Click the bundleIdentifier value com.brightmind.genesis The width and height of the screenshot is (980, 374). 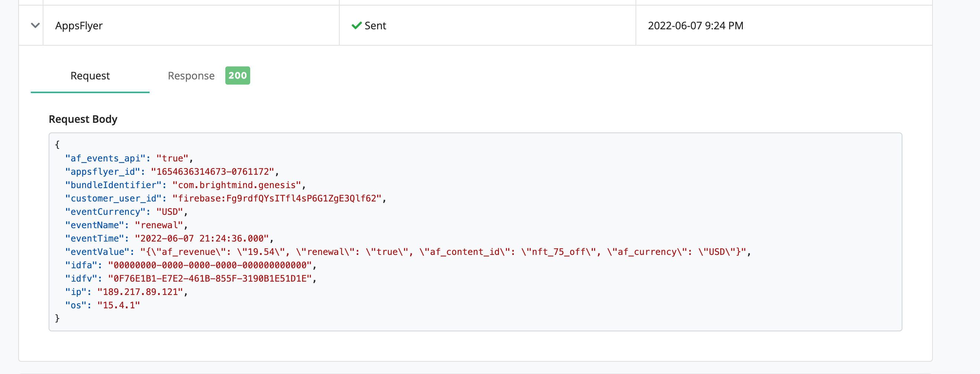pos(236,185)
